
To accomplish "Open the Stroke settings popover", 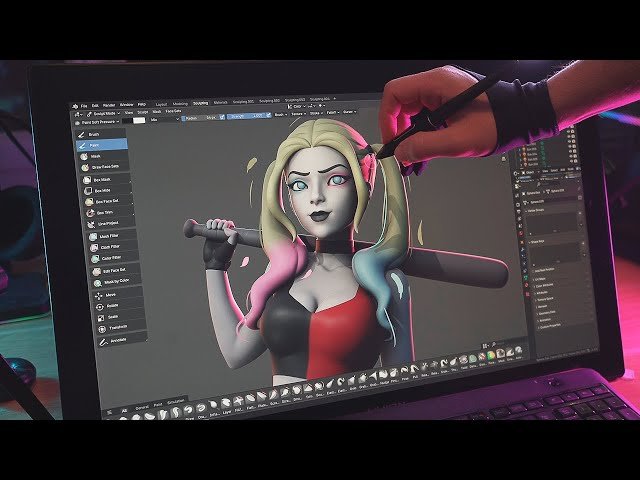I will [316, 113].
